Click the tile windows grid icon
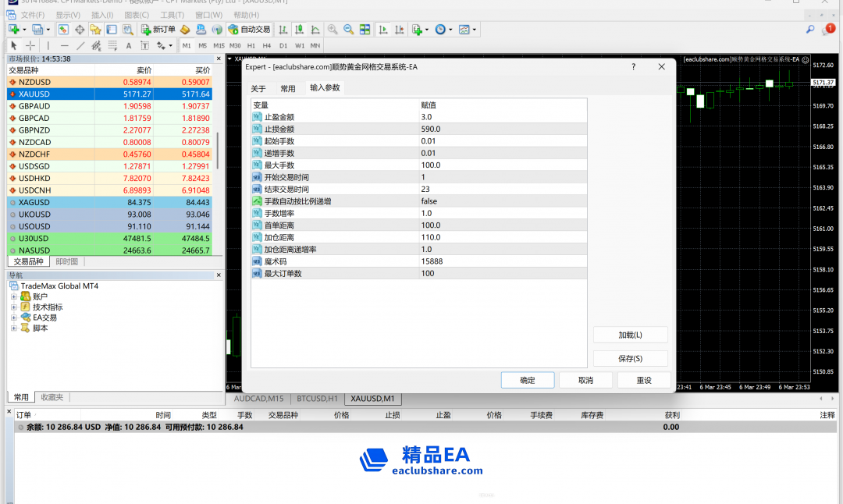The height and width of the screenshot is (504, 843). point(365,30)
